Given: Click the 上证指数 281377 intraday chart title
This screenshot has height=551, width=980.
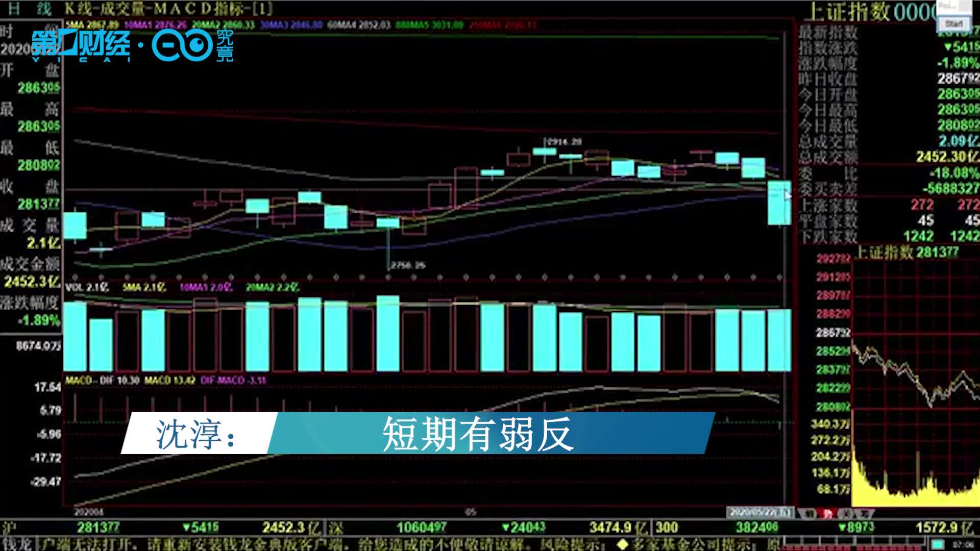Looking at the screenshot, I should (x=906, y=252).
